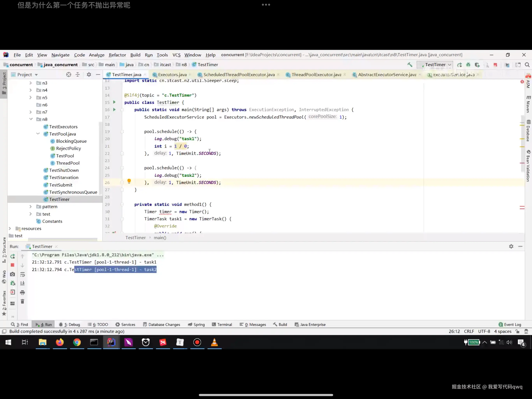Open Chrome from the Windows taskbar
This screenshot has width=532, height=399.
(x=77, y=342)
